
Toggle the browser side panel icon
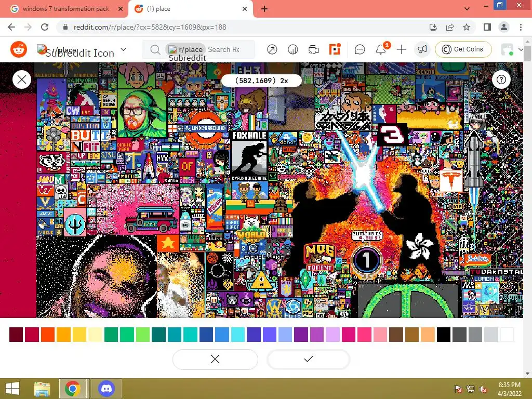coord(487,27)
